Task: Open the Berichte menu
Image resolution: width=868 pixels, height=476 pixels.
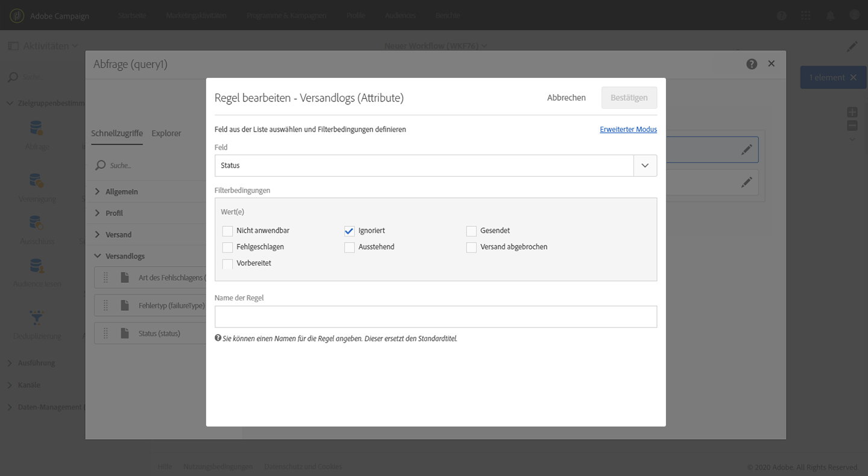Action: click(x=448, y=16)
